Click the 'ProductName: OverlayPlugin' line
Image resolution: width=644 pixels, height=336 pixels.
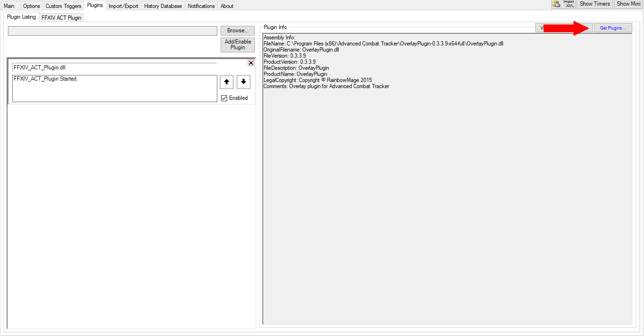(x=296, y=74)
